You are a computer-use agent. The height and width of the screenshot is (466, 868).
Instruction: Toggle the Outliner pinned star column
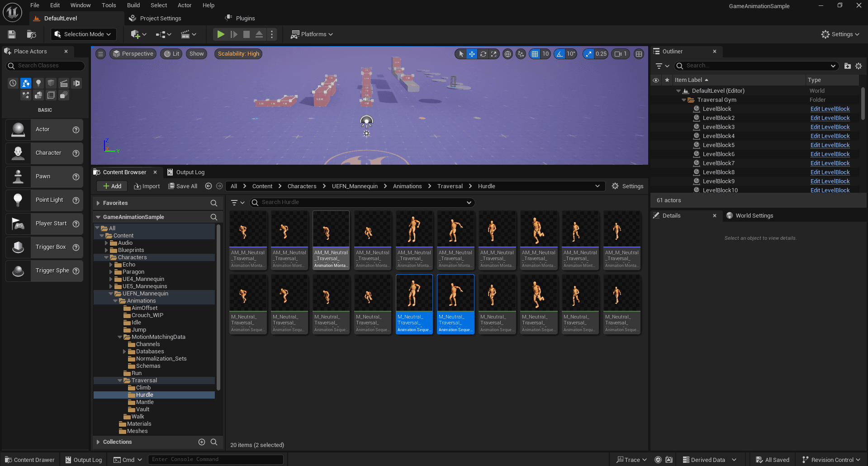click(x=667, y=80)
